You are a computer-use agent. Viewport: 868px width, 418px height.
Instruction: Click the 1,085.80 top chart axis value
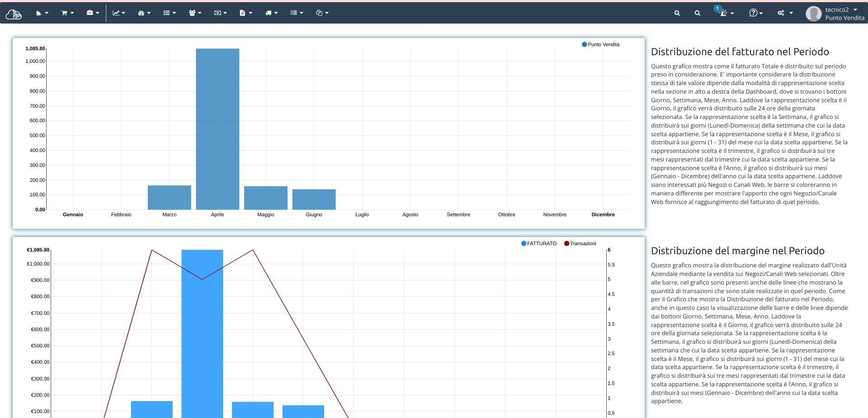(35, 48)
